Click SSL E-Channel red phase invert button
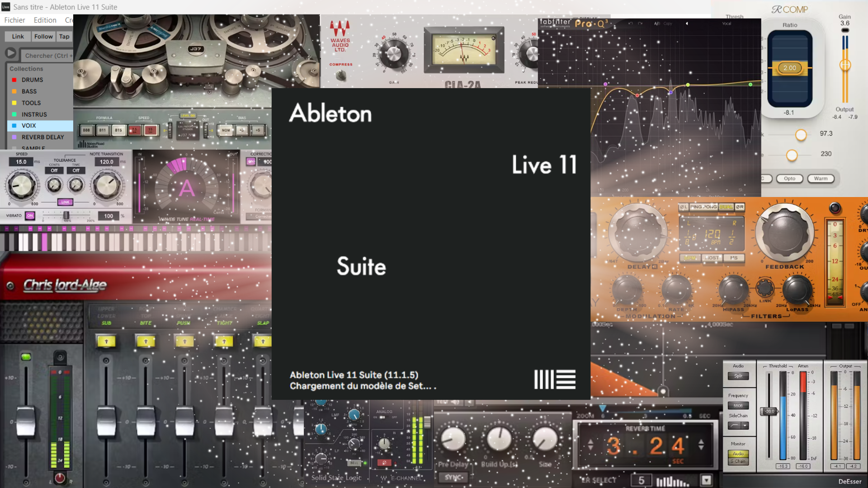Image resolution: width=868 pixels, height=488 pixels. pyautogui.click(x=384, y=463)
